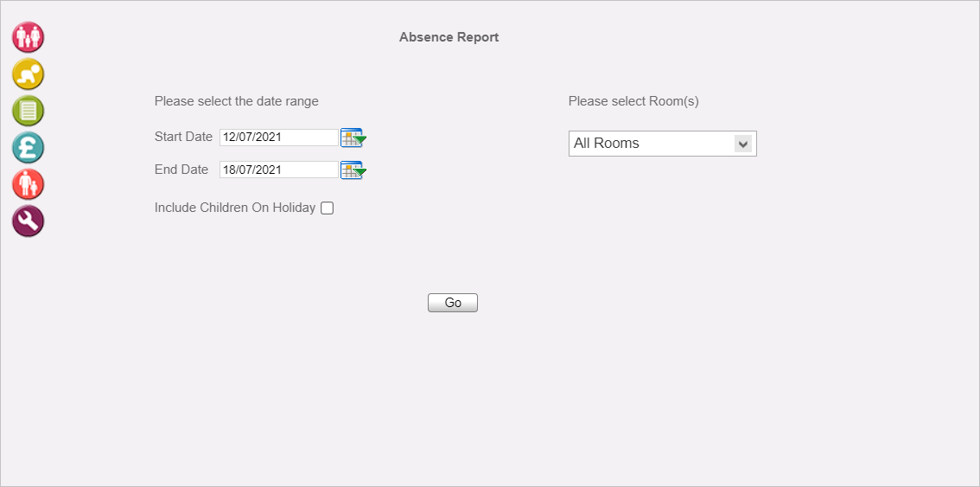Click the Go button
This screenshot has width=980, height=487.
453,303
